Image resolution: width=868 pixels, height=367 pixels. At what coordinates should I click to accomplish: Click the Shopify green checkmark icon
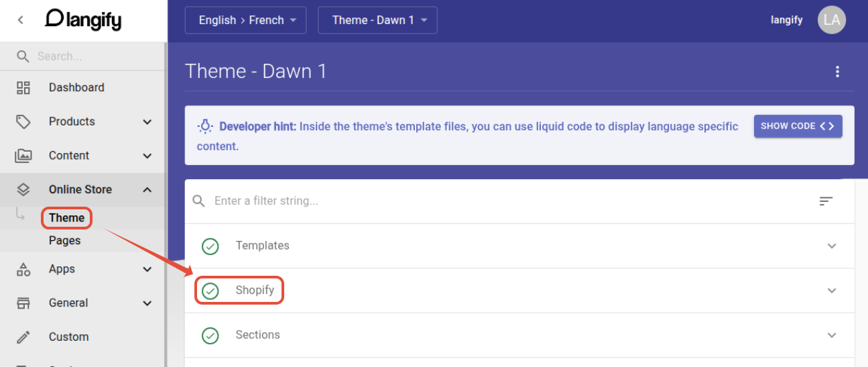[x=210, y=291]
